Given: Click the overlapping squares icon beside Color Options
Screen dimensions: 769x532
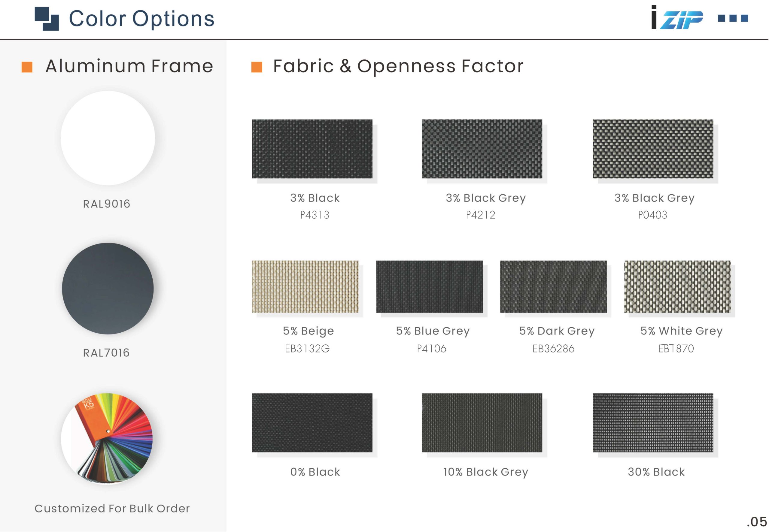Looking at the screenshot, I should click(47, 19).
